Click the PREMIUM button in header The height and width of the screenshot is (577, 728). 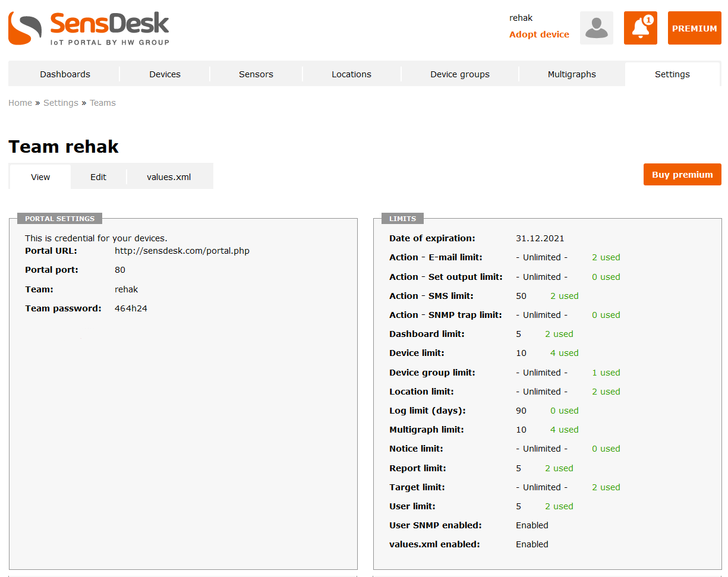pyautogui.click(x=695, y=28)
